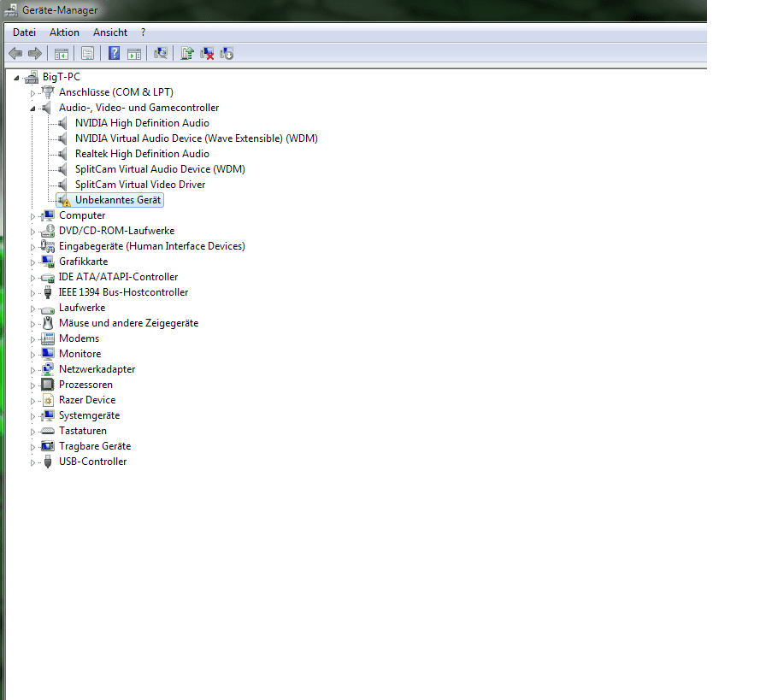Click the Tastaturen keyboard icon
Viewport: 772px width, 700px height.
[x=48, y=431]
